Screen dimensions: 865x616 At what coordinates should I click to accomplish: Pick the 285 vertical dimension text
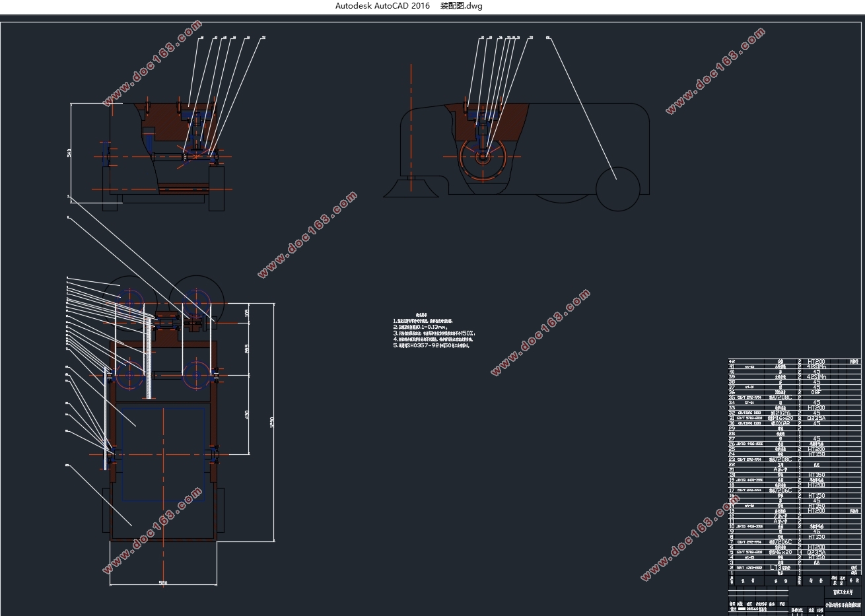click(x=247, y=349)
